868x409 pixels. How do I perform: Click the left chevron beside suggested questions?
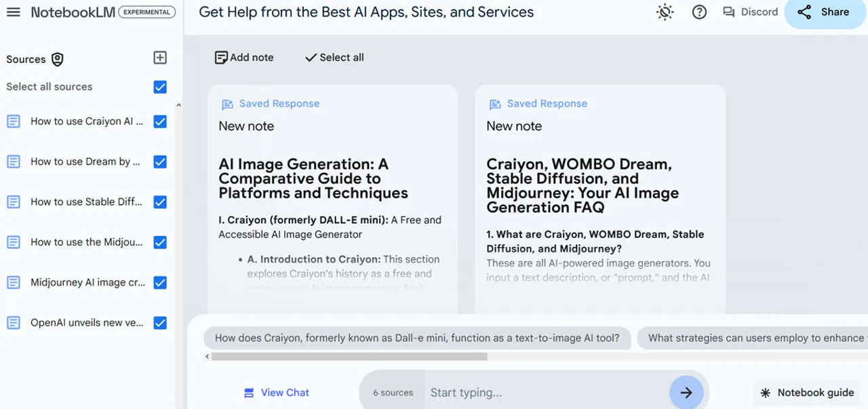pos(207,355)
